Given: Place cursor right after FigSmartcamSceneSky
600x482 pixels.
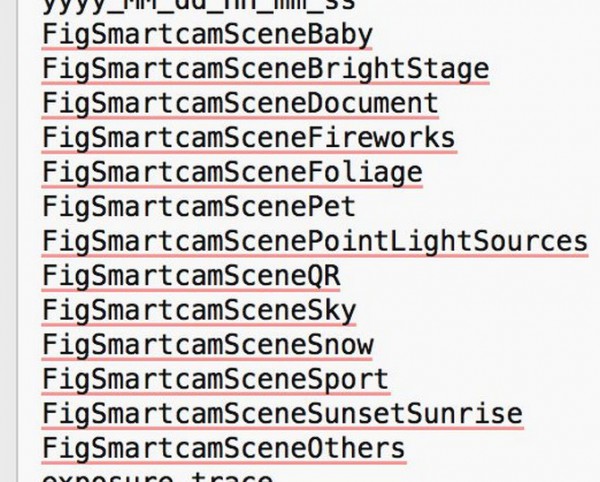Looking at the screenshot, I should point(357,310).
